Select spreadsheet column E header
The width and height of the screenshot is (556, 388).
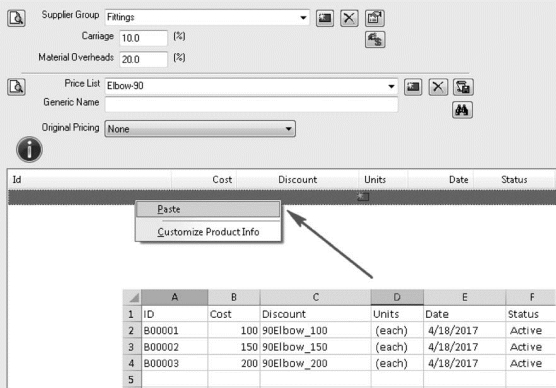pyautogui.click(x=465, y=297)
